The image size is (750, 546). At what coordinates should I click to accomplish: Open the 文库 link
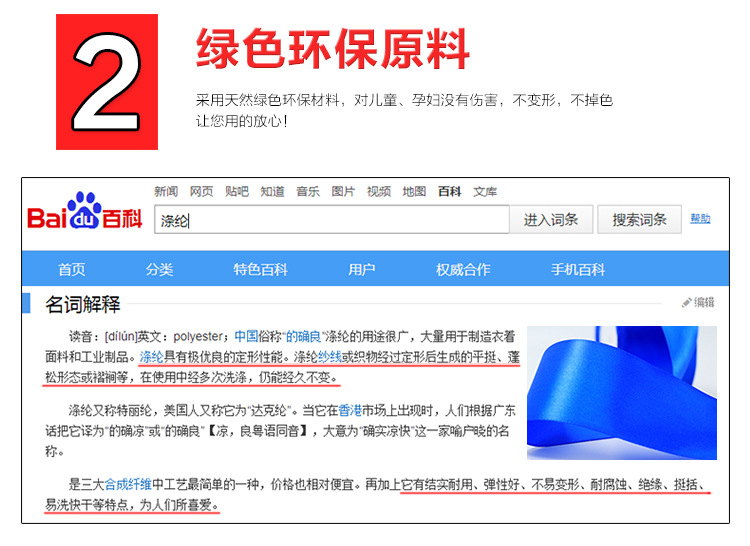[x=485, y=192]
